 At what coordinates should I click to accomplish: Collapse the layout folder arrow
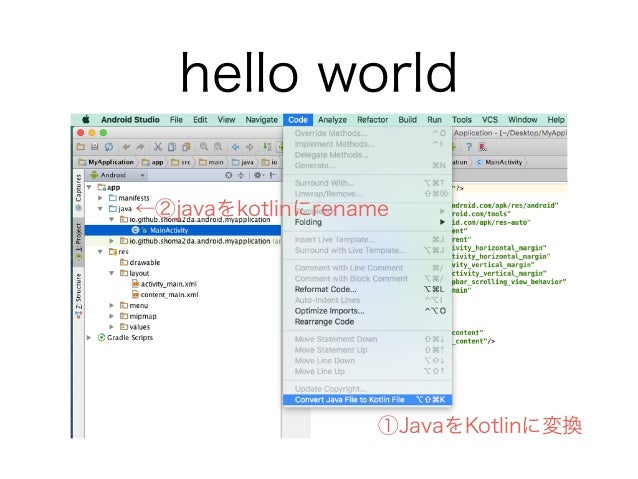tap(111, 273)
